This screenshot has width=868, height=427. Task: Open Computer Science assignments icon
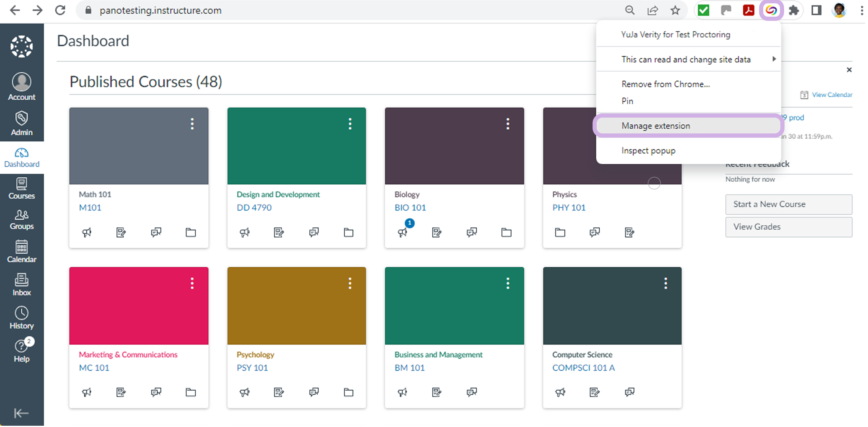595,392
